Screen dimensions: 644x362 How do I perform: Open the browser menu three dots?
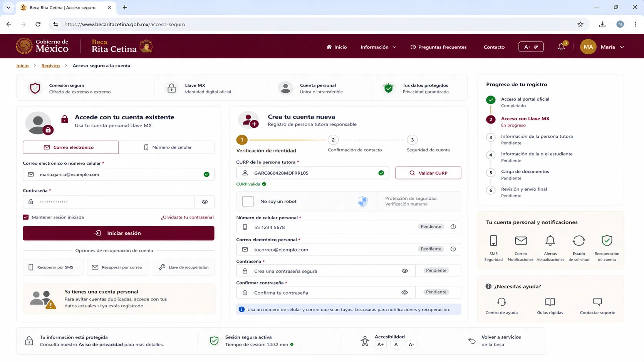click(635, 24)
